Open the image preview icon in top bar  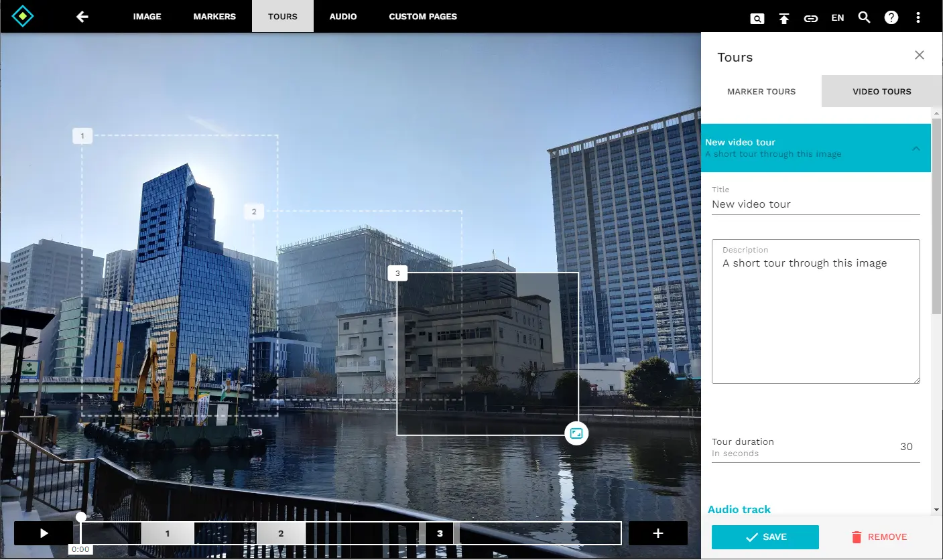coord(757,18)
